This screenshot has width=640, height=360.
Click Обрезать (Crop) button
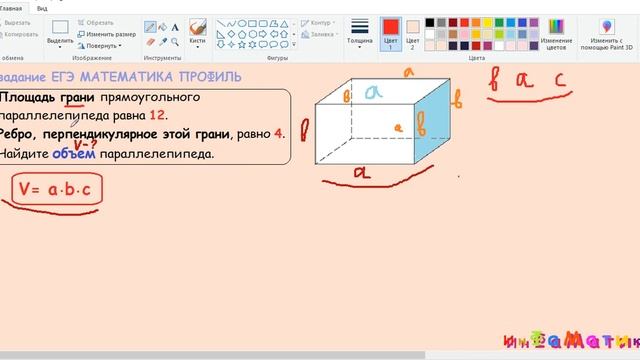point(96,23)
